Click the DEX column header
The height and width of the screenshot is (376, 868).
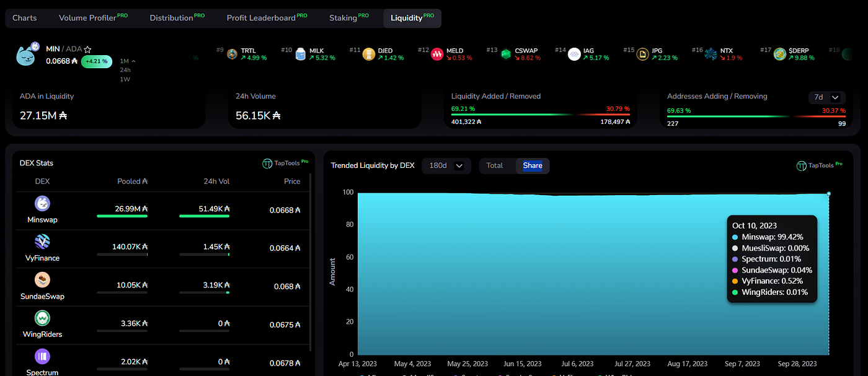coord(43,181)
